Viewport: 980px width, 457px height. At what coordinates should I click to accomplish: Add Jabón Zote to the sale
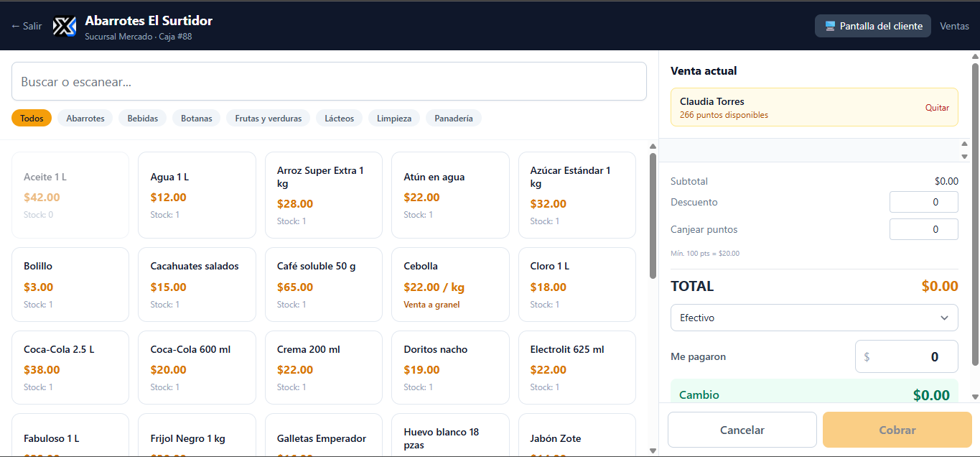pos(577,435)
